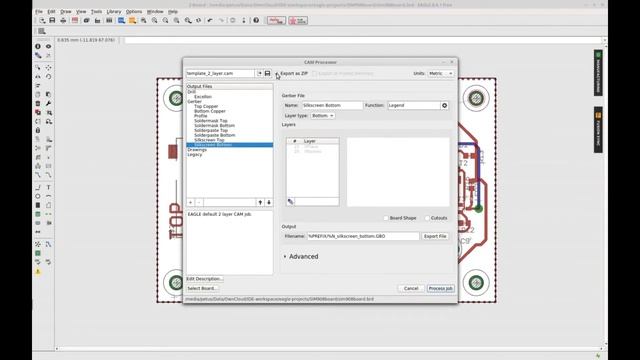This screenshot has width=640, height=360.
Task: Select Soldermask Bottom output file
Action: click(214, 126)
